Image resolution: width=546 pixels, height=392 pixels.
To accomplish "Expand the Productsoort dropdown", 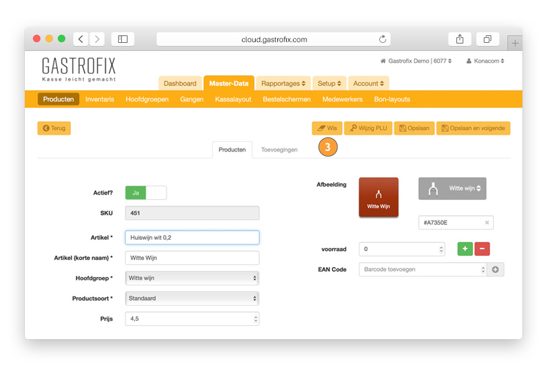I will (x=192, y=299).
